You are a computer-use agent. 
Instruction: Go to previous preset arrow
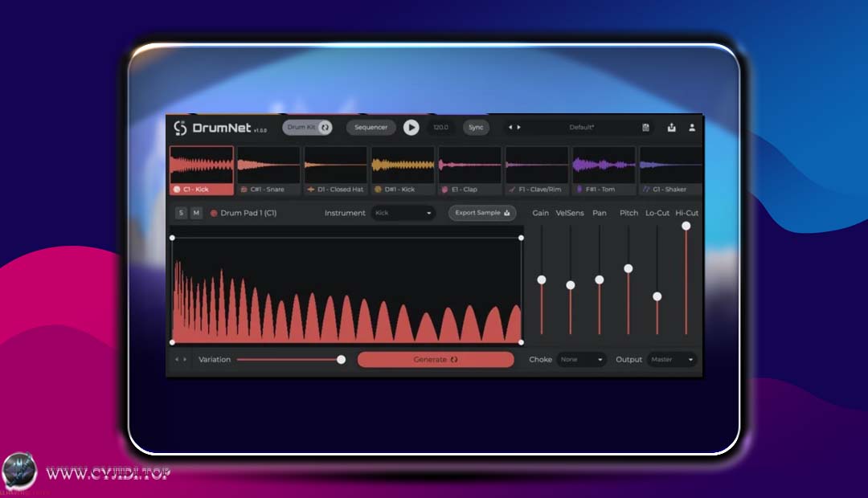[510, 127]
